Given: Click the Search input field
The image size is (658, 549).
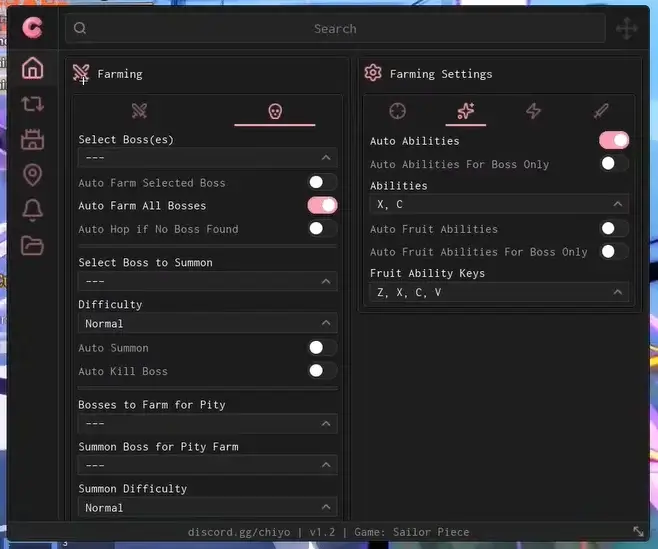Looking at the screenshot, I should tap(335, 29).
